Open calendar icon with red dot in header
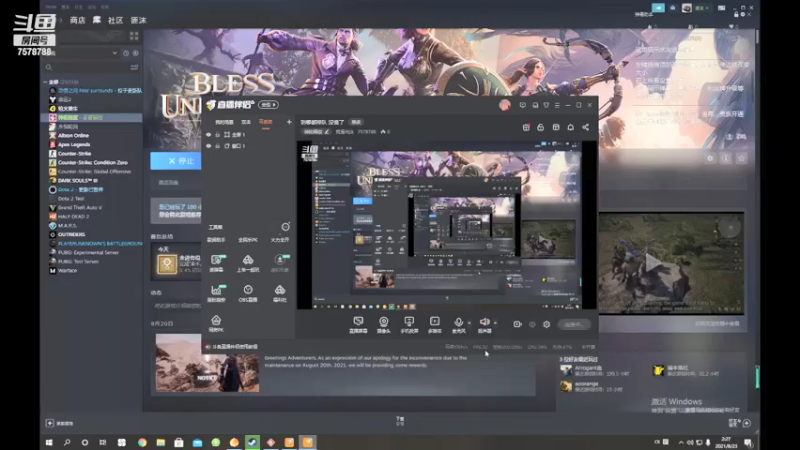Screen dimensions: 800x450 pyautogui.click(x=526, y=127)
